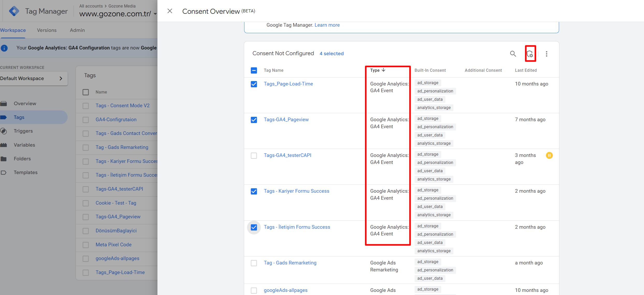Open the container dropdown next to www.gozone.com.tr

(155, 14)
